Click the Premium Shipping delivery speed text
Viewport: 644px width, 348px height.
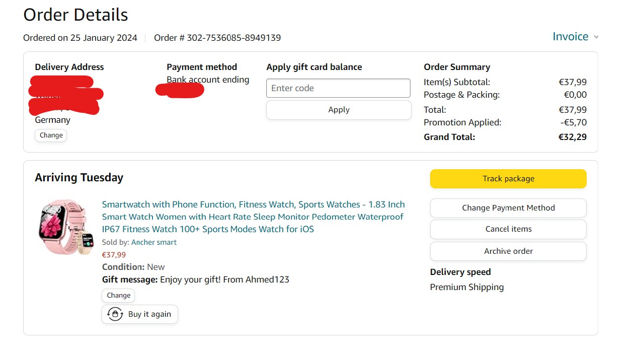pos(466,287)
